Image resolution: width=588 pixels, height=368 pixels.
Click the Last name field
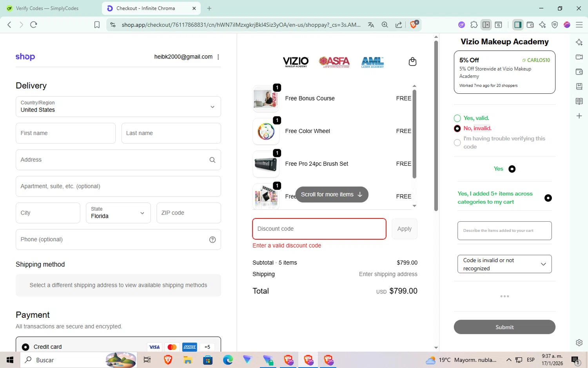tap(171, 133)
